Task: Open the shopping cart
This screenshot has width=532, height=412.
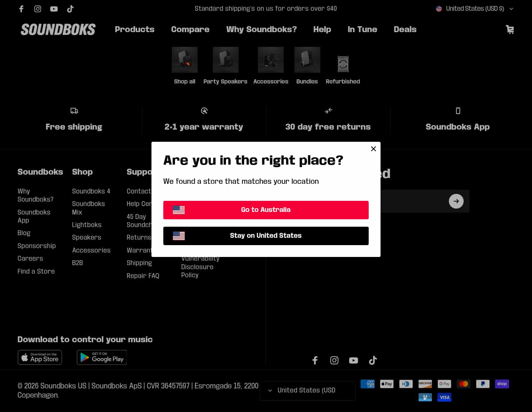Action: pos(510,30)
